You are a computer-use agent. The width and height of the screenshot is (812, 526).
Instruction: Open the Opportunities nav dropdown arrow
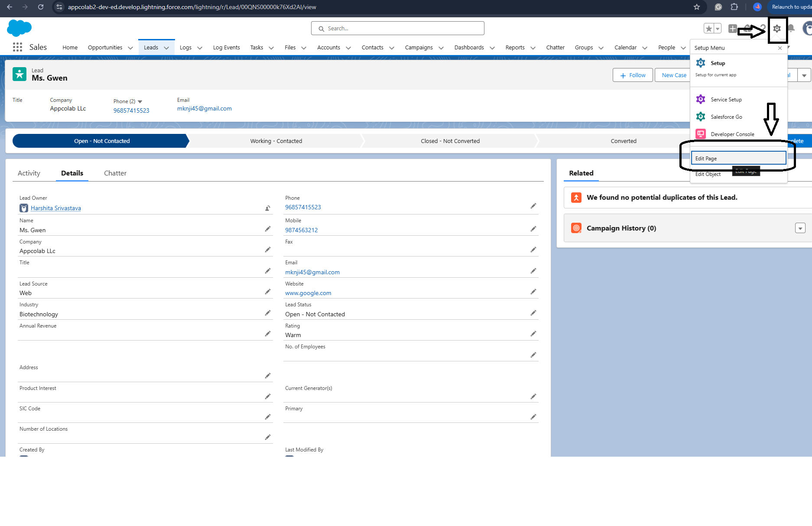point(130,48)
